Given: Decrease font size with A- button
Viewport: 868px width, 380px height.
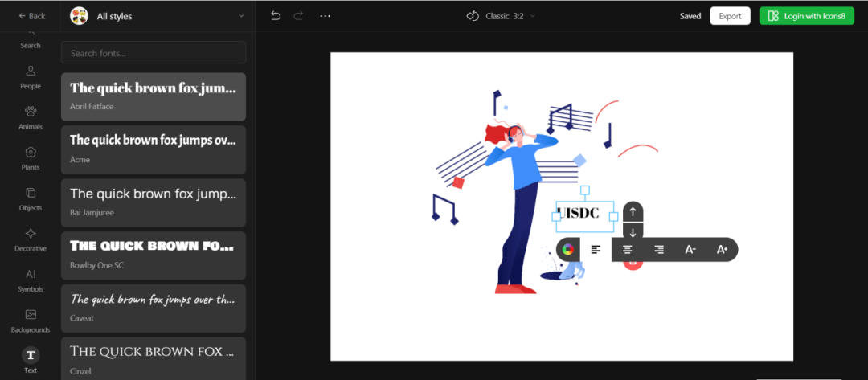Looking at the screenshot, I should (x=690, y=250).
